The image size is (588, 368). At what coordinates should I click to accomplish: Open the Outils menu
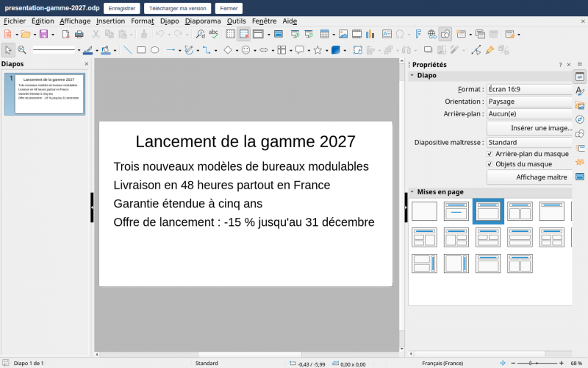[x=236, y=21]
